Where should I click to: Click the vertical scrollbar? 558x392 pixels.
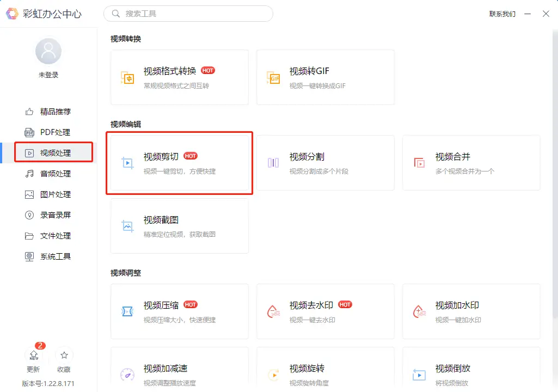555,174
